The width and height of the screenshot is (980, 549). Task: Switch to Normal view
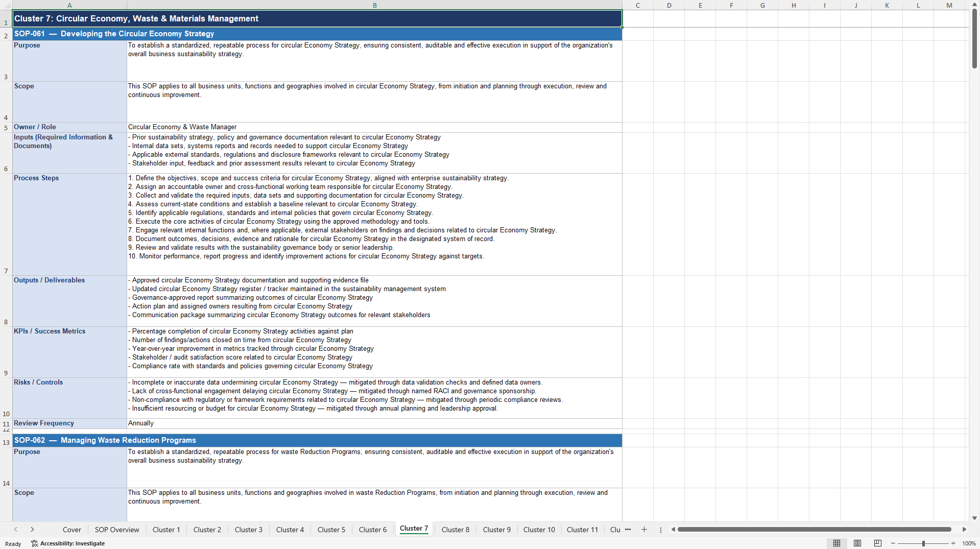836,543
